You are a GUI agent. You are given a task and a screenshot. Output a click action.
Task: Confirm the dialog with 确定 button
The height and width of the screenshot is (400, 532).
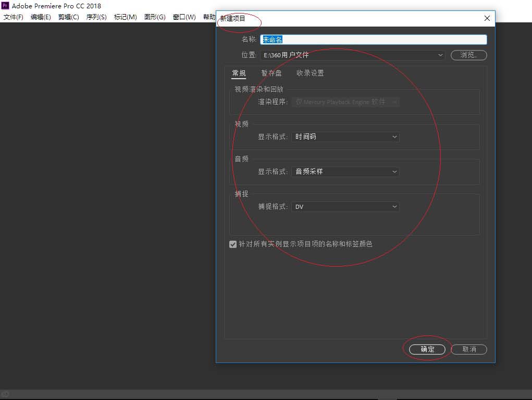point(427,349)
